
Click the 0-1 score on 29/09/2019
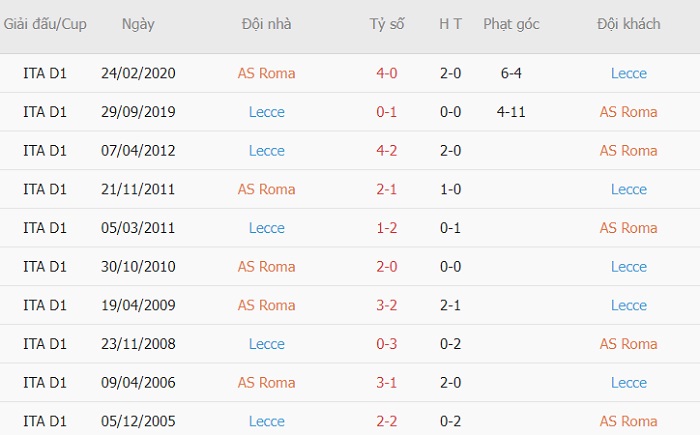[x=387, y=112]
